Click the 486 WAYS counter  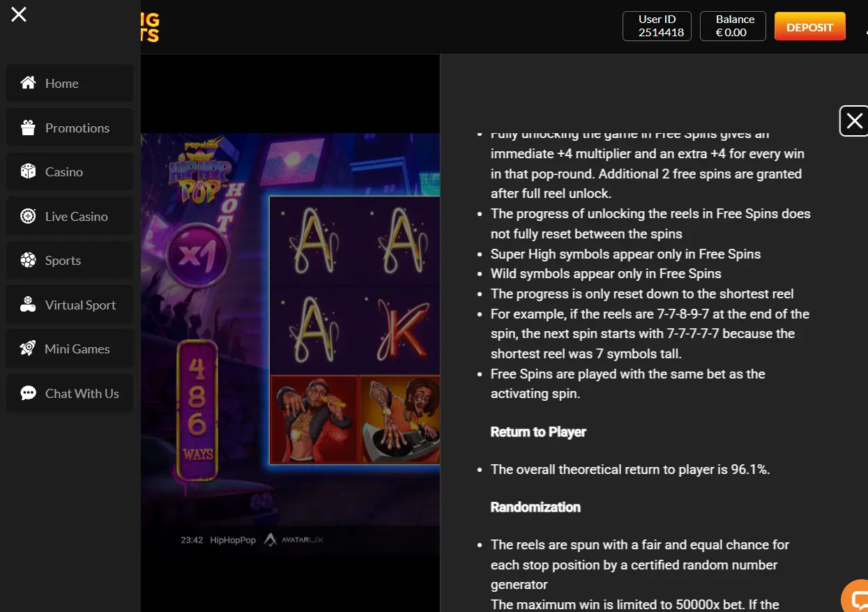tap(197, 410)
